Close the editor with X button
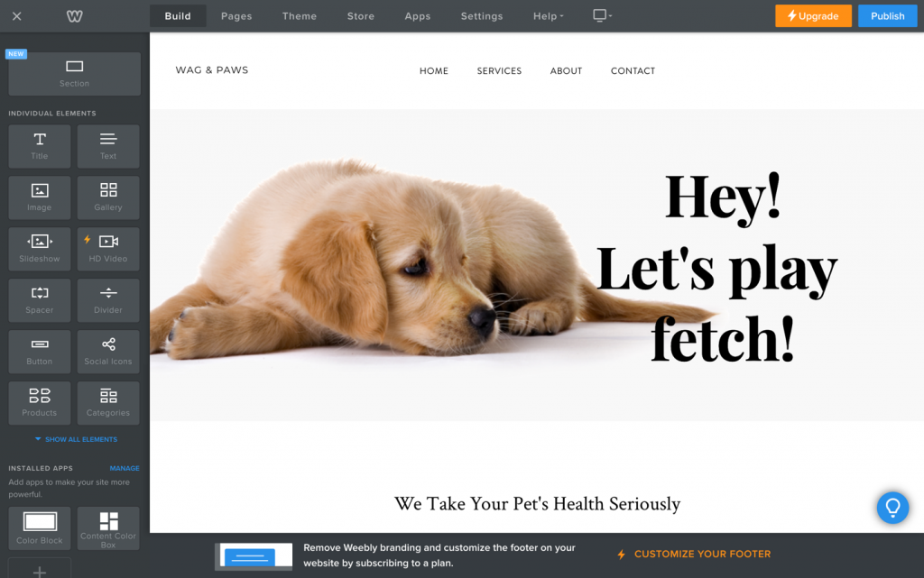Viewport: 924px width, 578px height. pos(17,16)
